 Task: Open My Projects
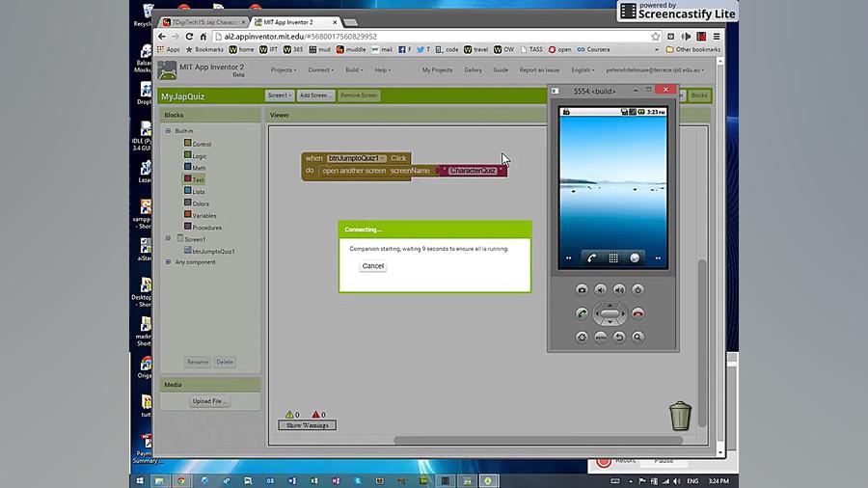(437, 70)
